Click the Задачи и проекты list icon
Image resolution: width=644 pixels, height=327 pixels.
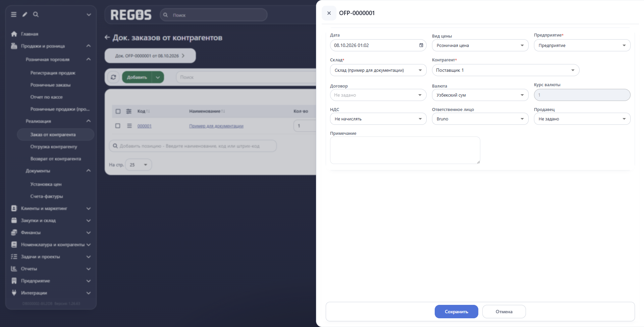pos(14,257)
